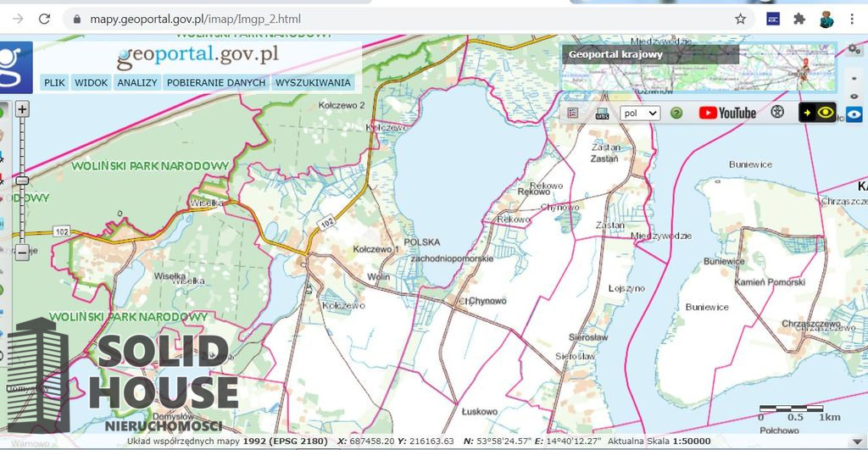Click the geoportal.gov.pl header logo text
868x450 pixels.
pyautogui.click(x=198, y=56)
